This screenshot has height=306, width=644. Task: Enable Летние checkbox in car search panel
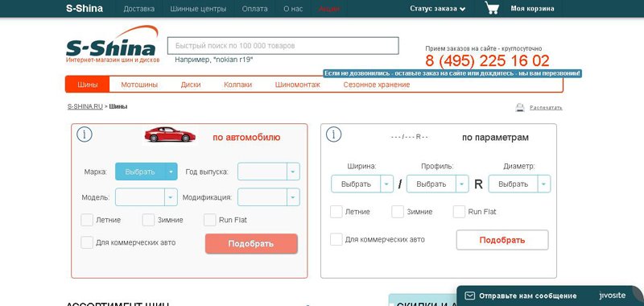[87, 220]
